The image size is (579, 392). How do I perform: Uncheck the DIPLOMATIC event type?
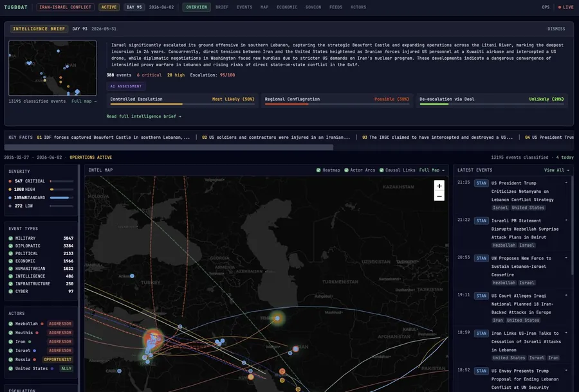[11, 246]
